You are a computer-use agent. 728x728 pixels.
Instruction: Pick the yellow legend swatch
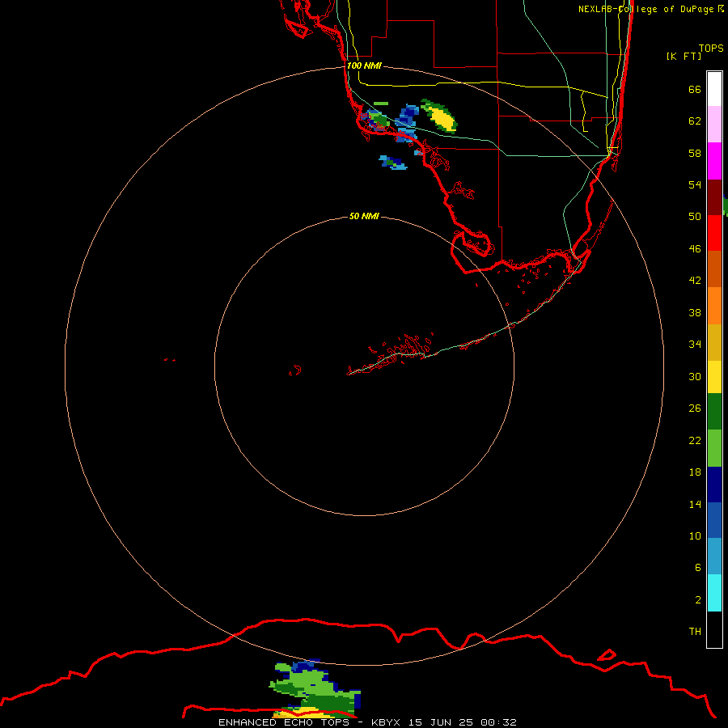click(714, 377)
